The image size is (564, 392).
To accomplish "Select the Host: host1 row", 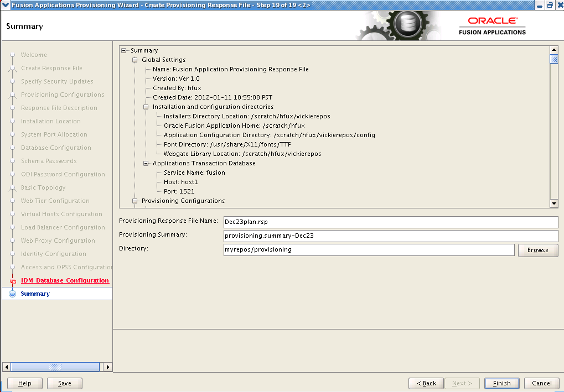I will [x=180, y=182].
